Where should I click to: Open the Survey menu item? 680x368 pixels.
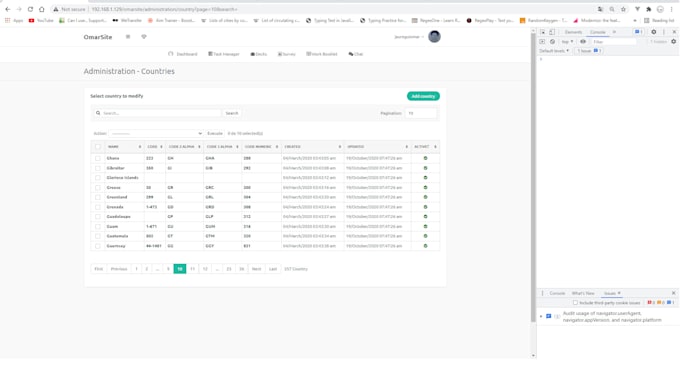(x=287, y=54)
